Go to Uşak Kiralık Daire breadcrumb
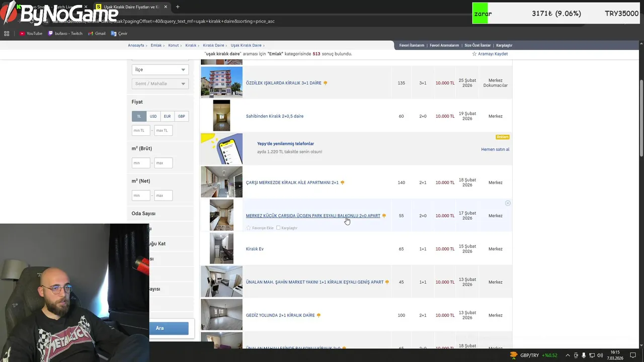Screen dimensions: 644x362 point(246,45)
